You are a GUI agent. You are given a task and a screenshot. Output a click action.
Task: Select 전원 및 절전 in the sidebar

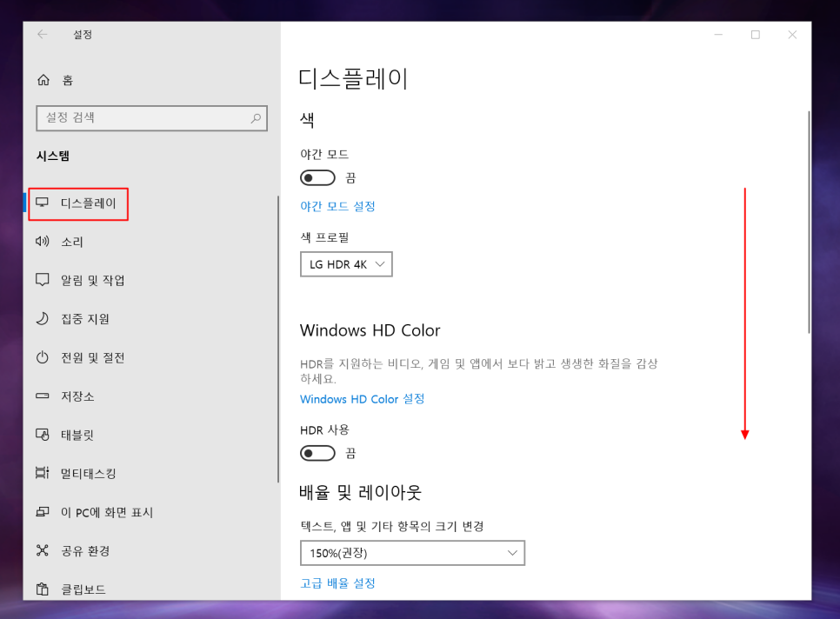click(150, 357)
